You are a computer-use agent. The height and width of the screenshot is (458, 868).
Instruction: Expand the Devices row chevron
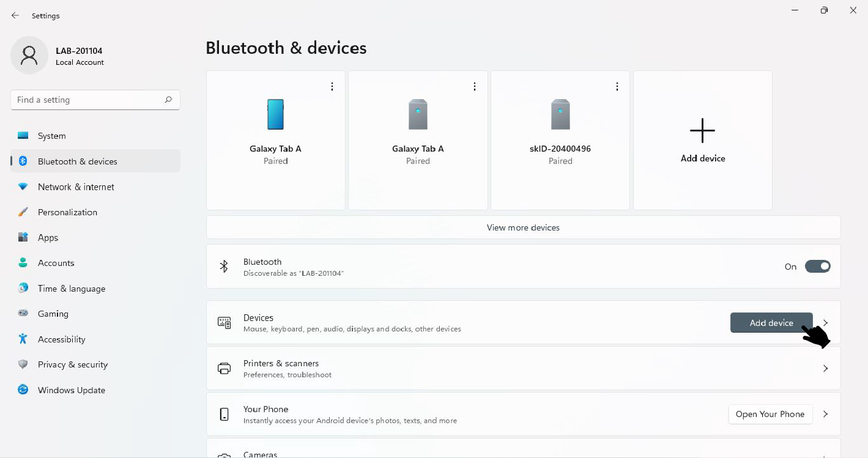[x=825, y=322]
